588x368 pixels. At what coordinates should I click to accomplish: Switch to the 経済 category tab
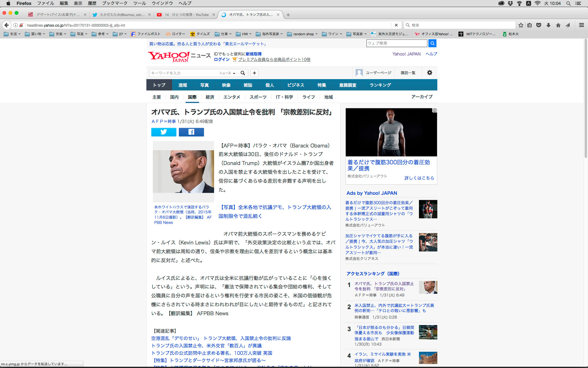[x=210, y=97]
